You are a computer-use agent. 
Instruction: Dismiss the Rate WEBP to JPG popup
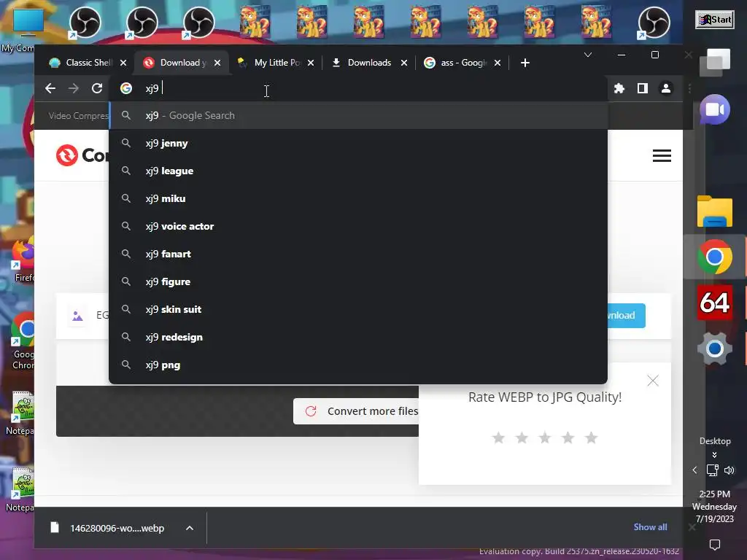[653, 381]
